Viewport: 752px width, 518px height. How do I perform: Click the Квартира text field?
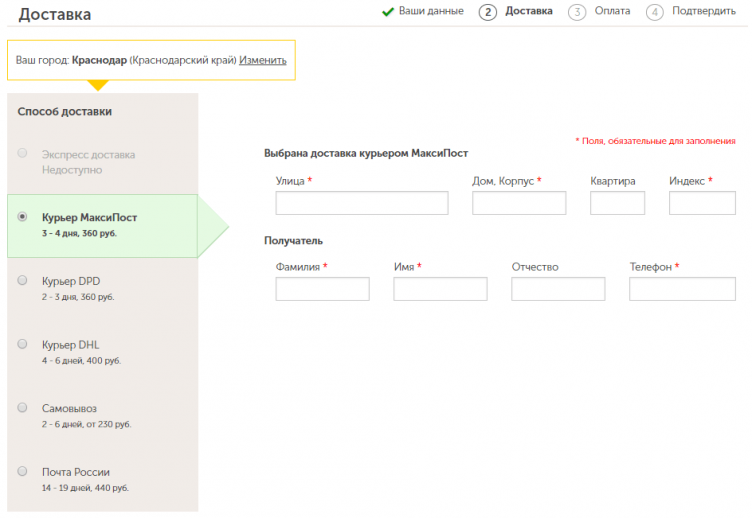(617, 204)
